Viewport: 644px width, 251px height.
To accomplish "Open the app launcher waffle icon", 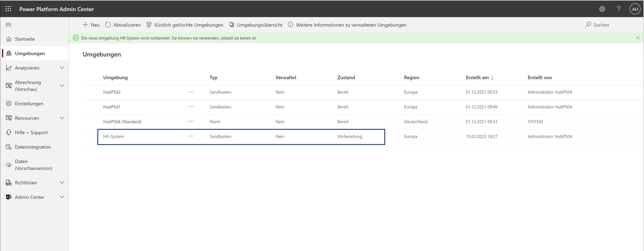I will coord(8,9).
